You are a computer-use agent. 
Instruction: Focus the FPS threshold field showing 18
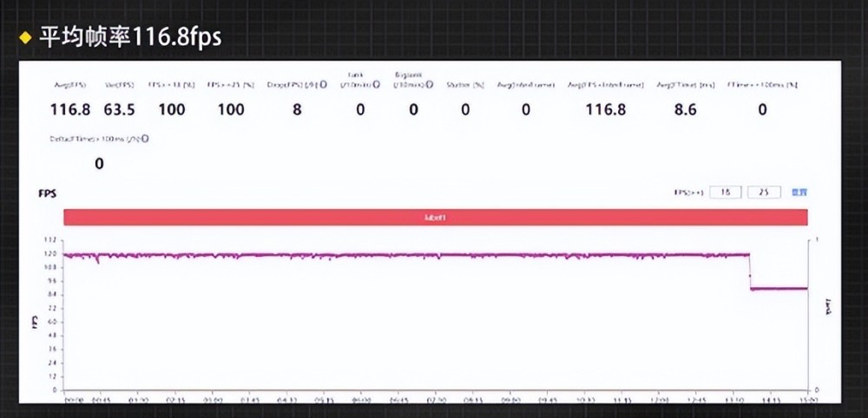pos(726,193)
